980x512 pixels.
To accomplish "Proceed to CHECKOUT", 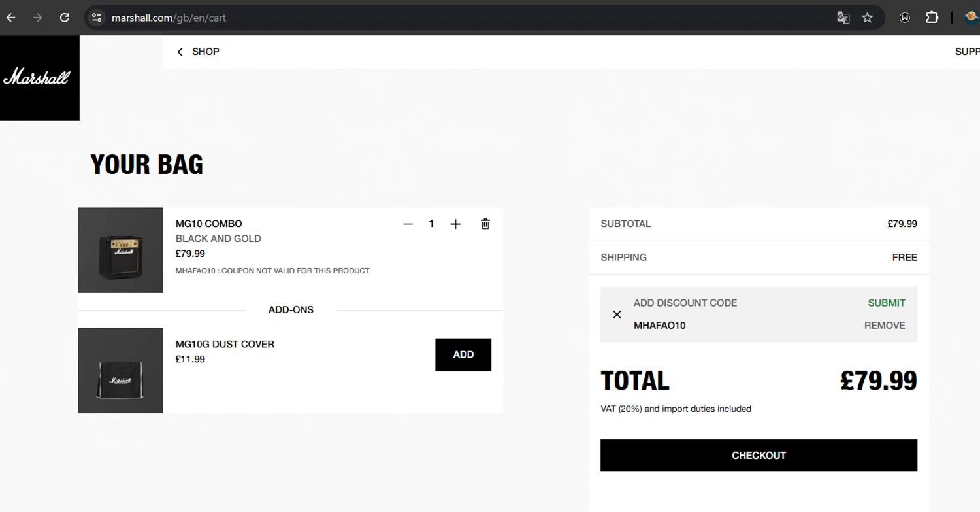I will click(759, 456).
